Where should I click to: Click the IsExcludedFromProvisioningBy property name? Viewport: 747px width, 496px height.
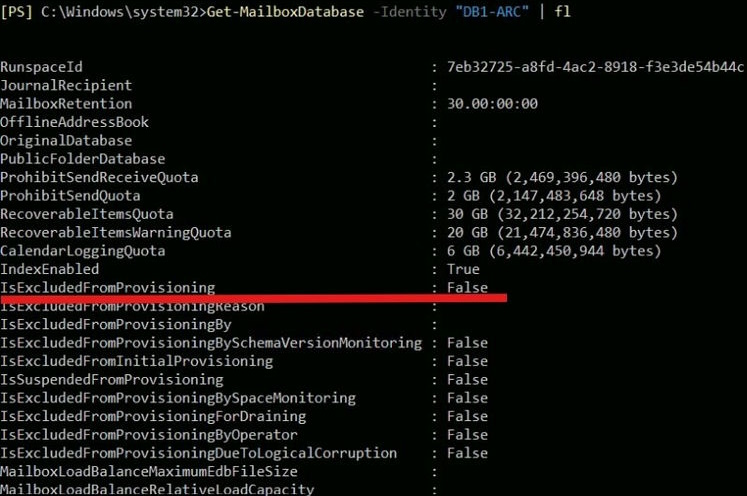[x=116, y=325]
